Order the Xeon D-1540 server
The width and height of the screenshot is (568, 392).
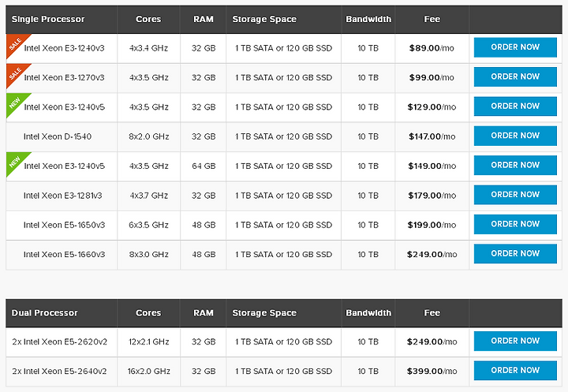point(515,136)
